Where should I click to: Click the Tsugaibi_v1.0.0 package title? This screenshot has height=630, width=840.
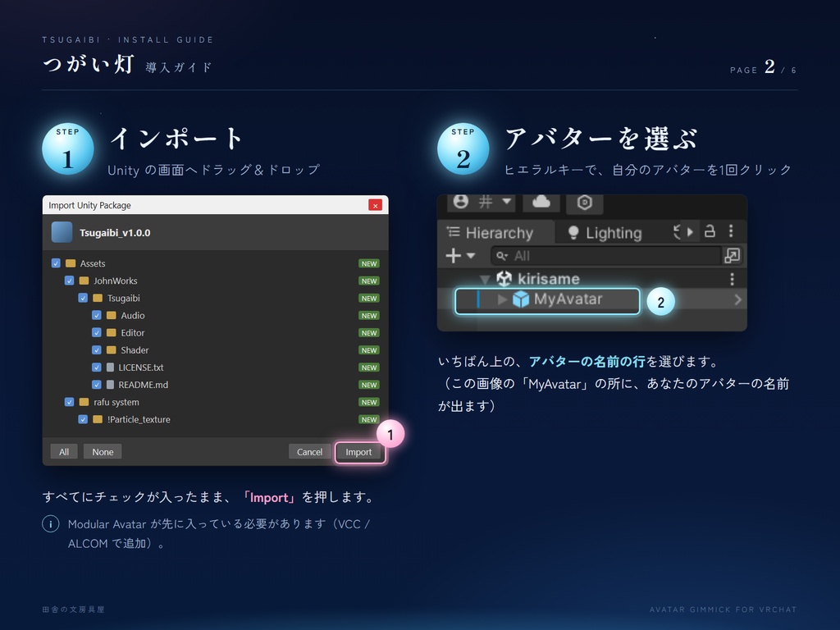(115, 232)
